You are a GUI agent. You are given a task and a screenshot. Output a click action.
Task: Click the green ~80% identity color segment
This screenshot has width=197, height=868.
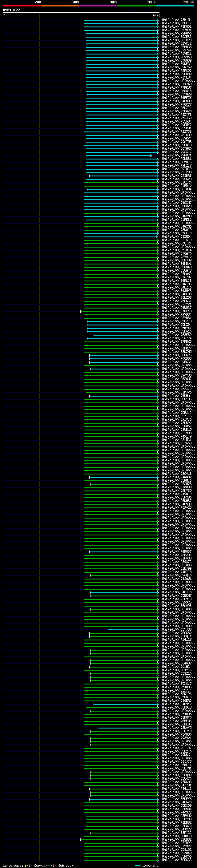pos(137,6)
